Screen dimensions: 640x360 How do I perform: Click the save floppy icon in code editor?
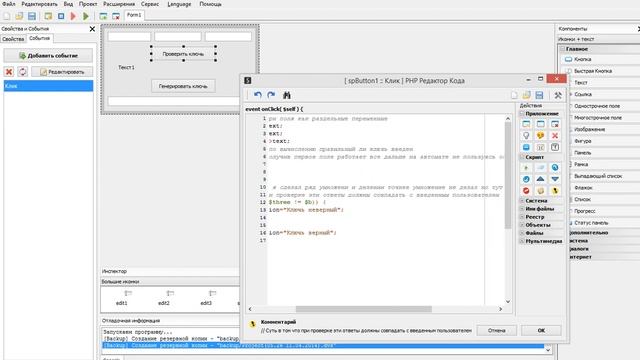click(x=539, y=95)
